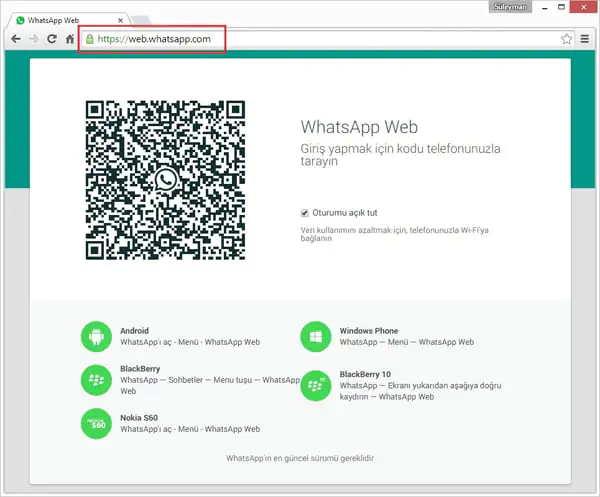600x497 pixels.
Task: Click the Android robot icon
Action: point(96,337)
